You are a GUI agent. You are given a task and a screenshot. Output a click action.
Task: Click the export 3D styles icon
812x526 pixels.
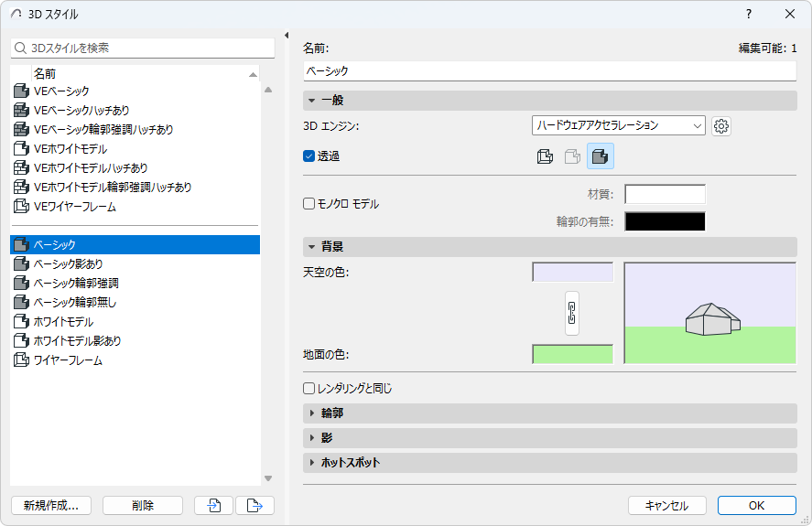coord(254,505)
